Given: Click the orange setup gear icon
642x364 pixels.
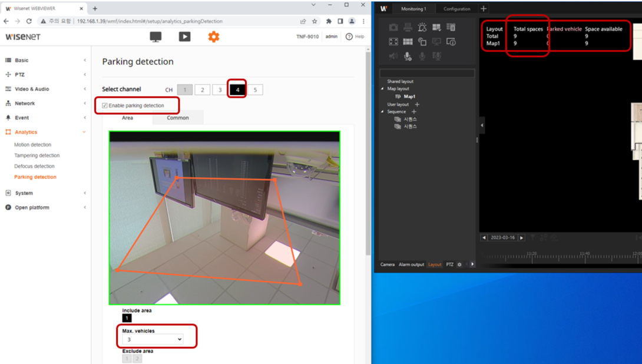Looking at the screenshot, I should click(x=213, y=37).
